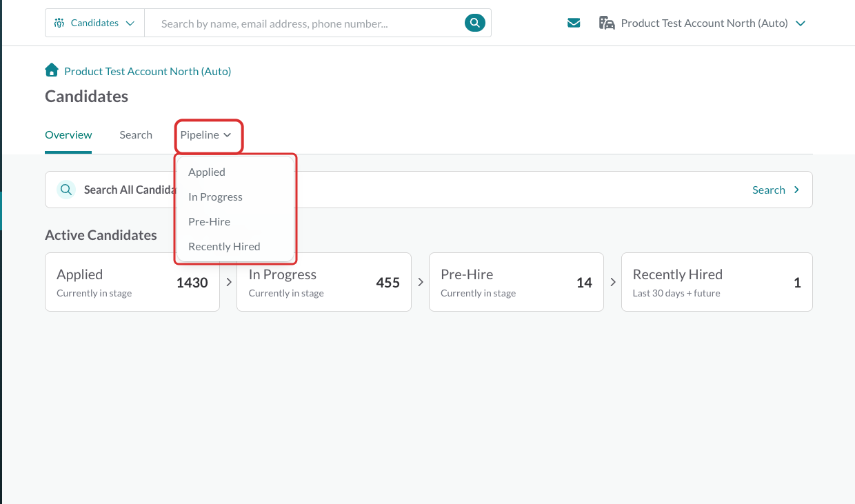Viewport: 855px width, 504px height.
Task: Open the Applied stage card
Action: 132,282
